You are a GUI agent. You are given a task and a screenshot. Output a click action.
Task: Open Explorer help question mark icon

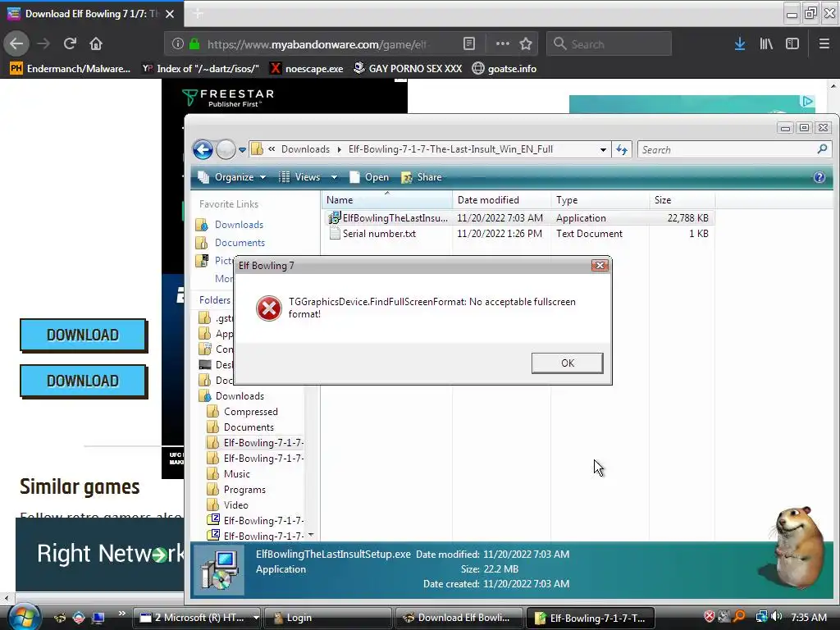point(819,177)
